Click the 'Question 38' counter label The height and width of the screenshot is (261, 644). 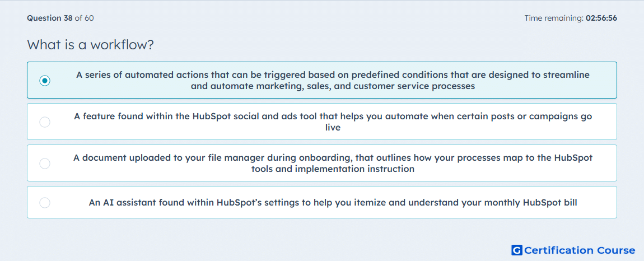(x=50, y=18)
